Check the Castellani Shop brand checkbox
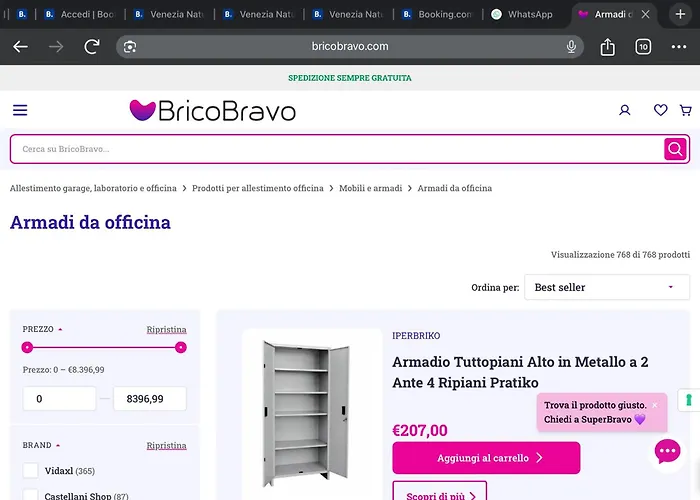Screen dimensions: 700x500 tap(31, 495)
